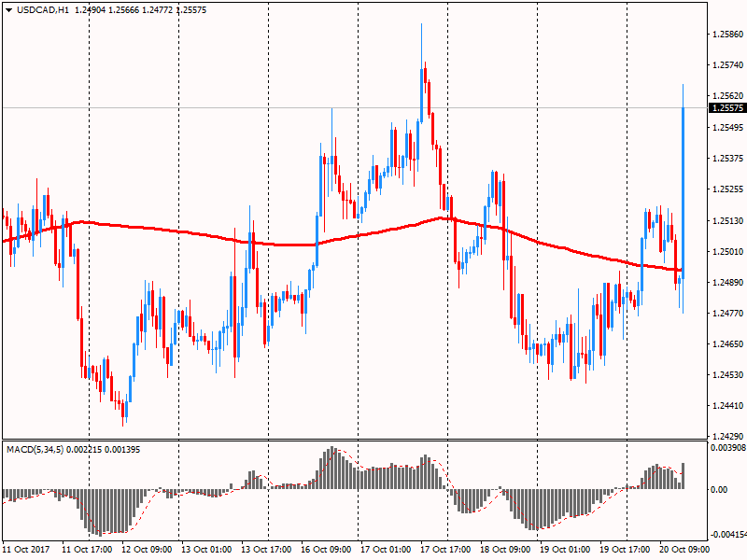Click MACD scale zero level 0.00
This screenshot has width=747, height=560.
(x=719, y=489)
